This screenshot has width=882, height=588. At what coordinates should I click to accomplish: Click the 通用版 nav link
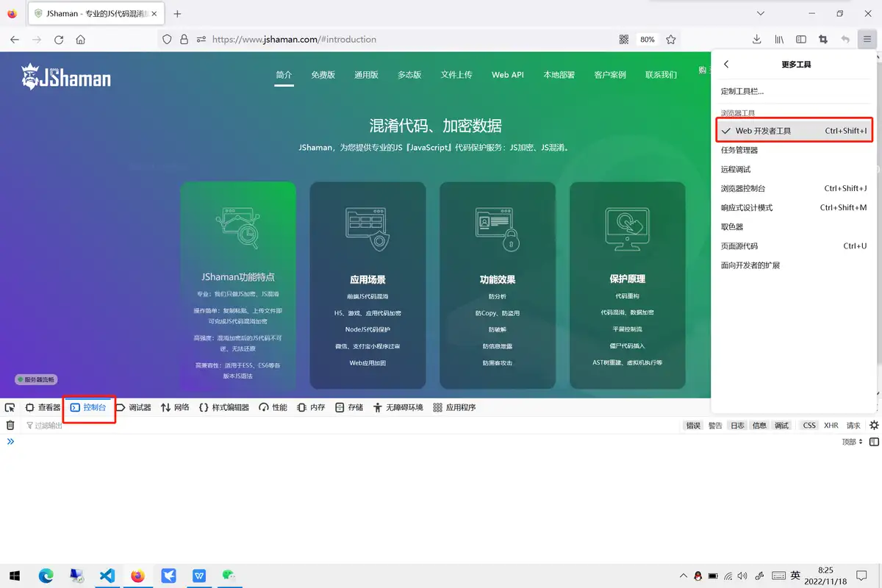(366, 75)
